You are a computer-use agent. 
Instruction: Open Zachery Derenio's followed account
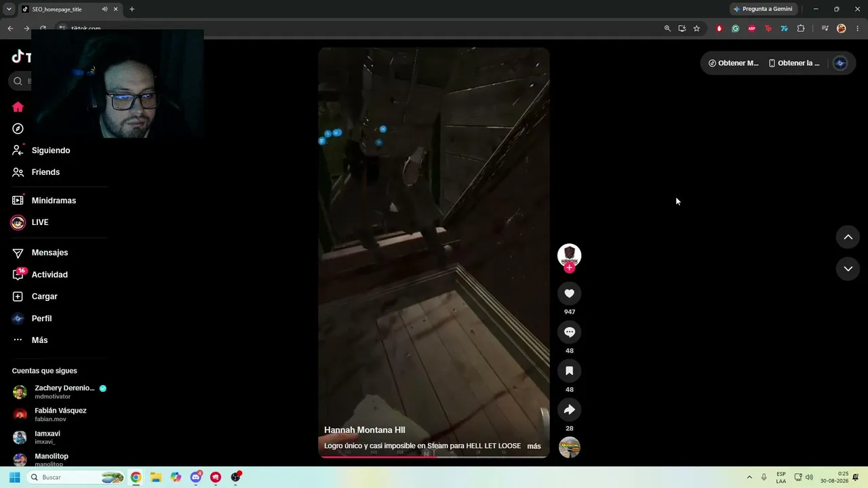pyautogui.click(x=60, y=392)
